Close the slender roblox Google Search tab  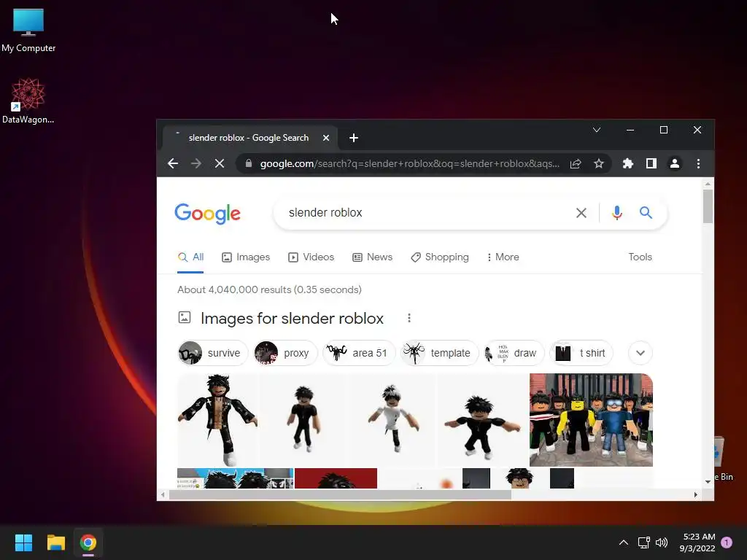pyautogui.click(x=326, y=138)
